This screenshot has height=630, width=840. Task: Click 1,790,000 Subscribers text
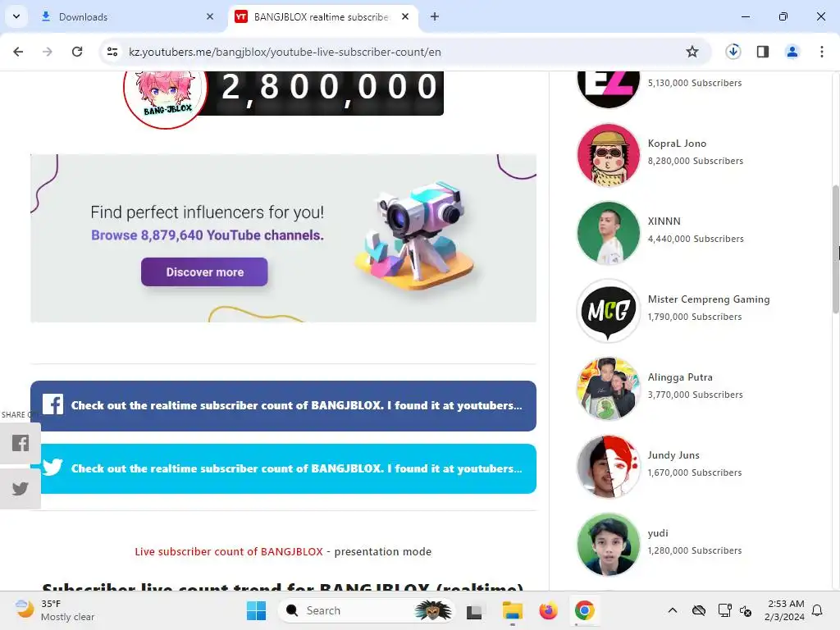[695, 317]
